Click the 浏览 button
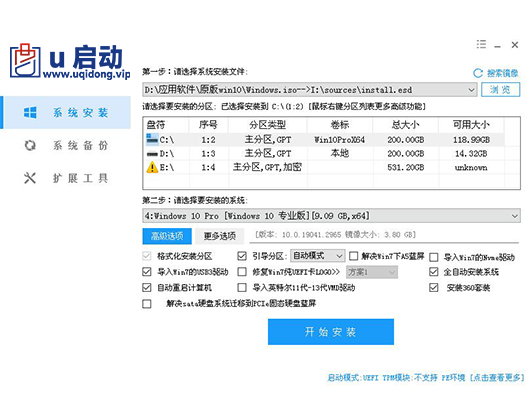The height and width of the screenshot is (420, 530). tap(500, 90)
